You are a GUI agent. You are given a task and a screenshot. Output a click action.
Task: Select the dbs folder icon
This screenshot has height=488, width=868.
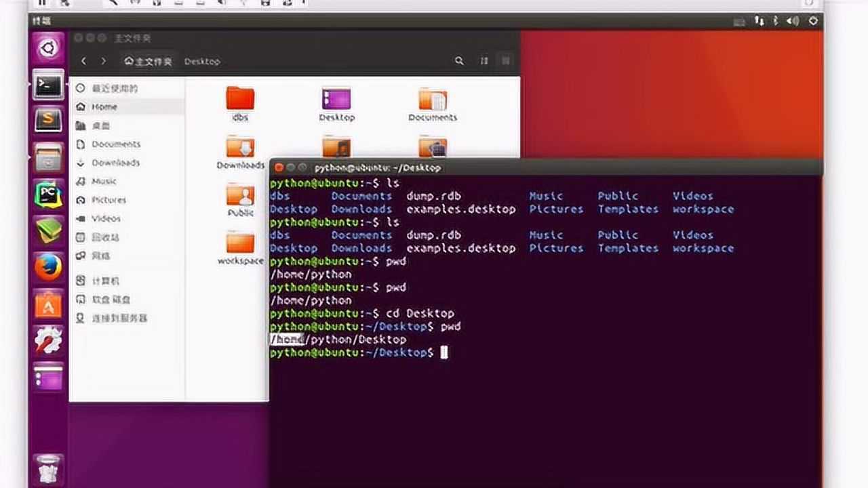240,98
